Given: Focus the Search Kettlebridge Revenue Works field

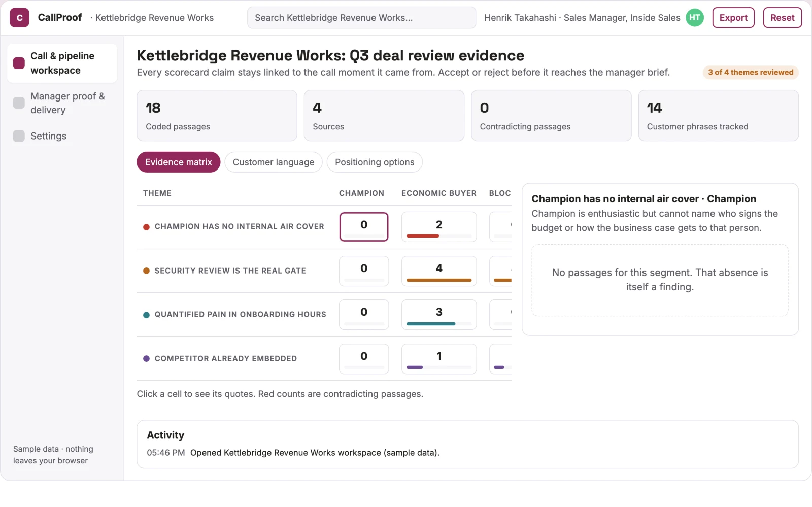Looking at the screenshot, I should pos(361,18).
